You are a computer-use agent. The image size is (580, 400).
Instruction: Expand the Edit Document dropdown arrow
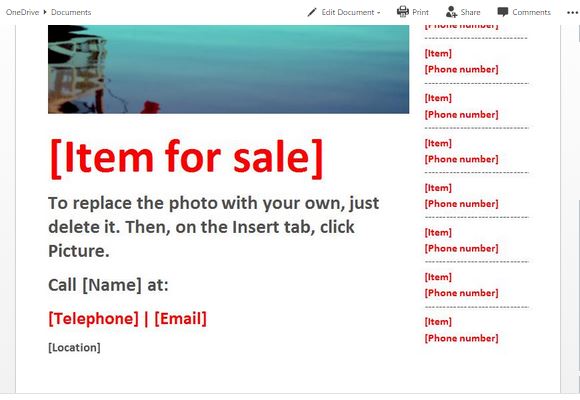(378, 13)
